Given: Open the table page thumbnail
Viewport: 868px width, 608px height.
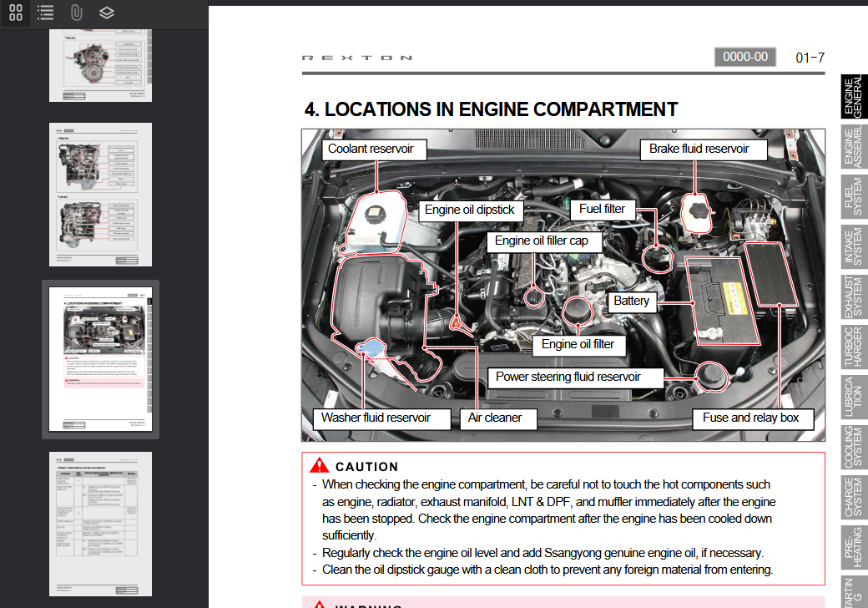Looking at the screenshot, I should tap(100, 524).
